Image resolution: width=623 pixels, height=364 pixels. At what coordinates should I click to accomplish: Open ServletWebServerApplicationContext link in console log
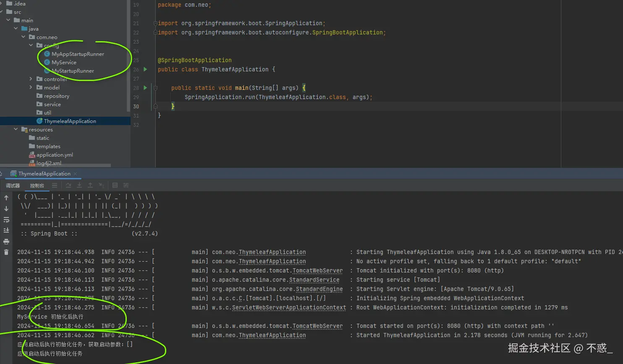click(x=289, y=308)
